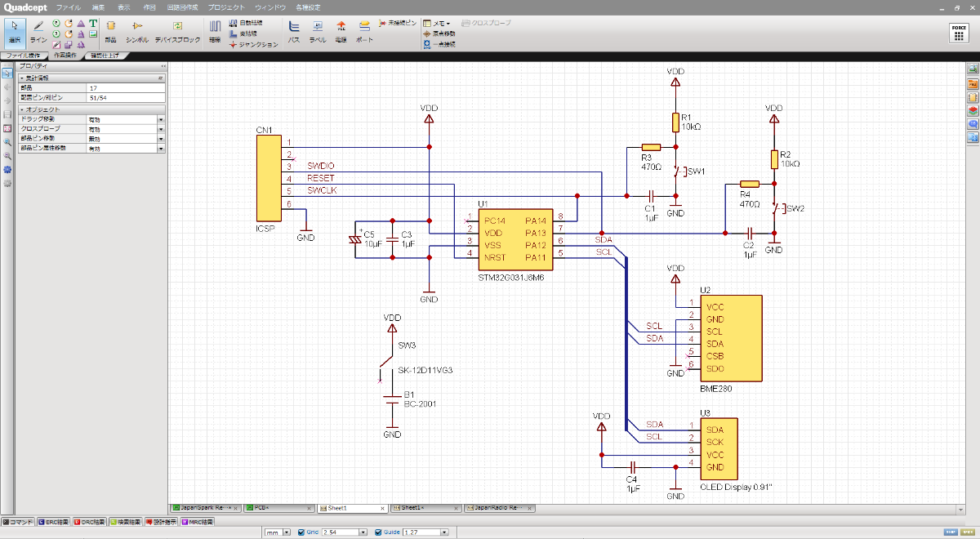Click the ラベル label tool
Viewport: 980px width, 539px height.
pos(318,31)
